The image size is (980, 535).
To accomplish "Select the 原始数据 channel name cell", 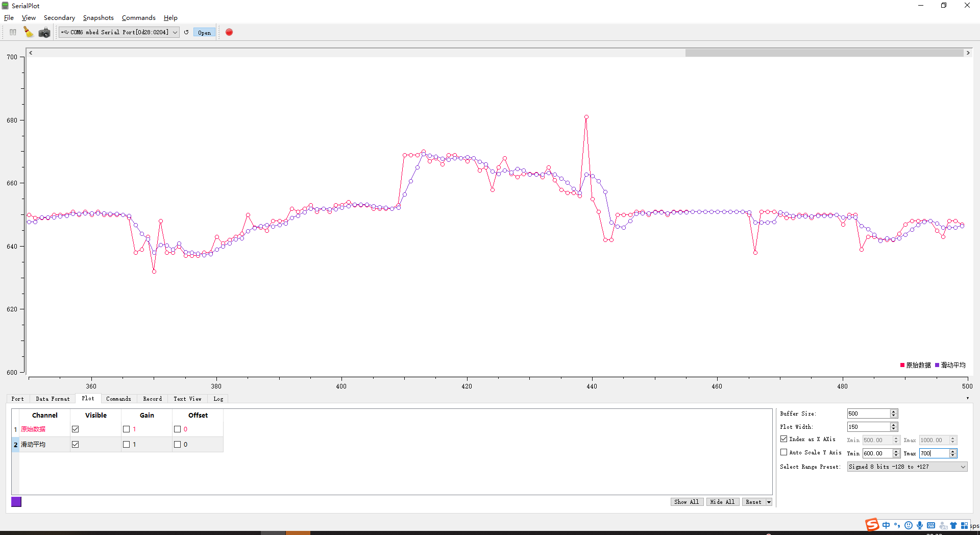I will pyautogui.click(x=44, y=429).
